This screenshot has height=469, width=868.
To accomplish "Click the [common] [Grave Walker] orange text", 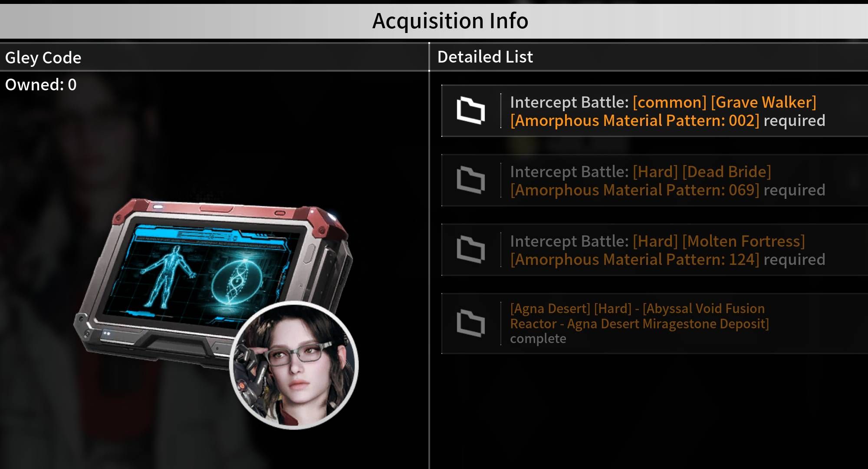I will (x=724, y=102).
